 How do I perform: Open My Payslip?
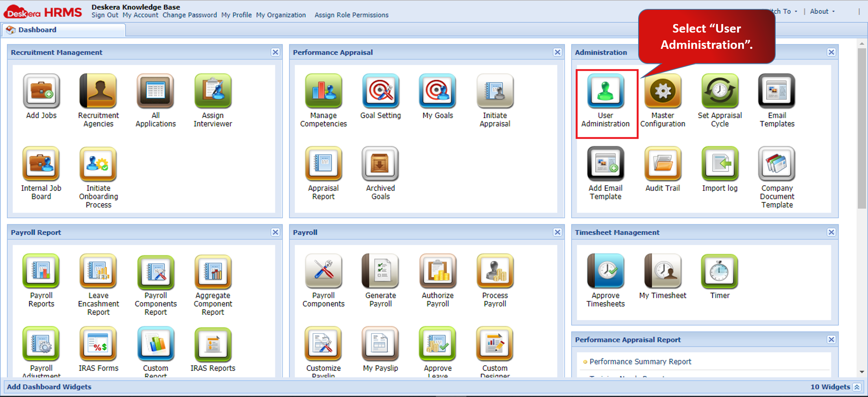380,344
